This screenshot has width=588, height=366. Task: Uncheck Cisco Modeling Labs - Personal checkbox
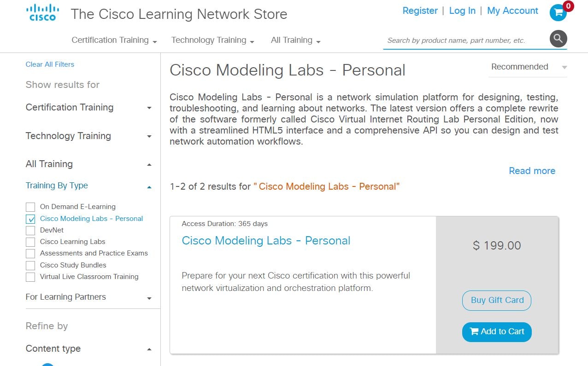(x=30, y=219)
